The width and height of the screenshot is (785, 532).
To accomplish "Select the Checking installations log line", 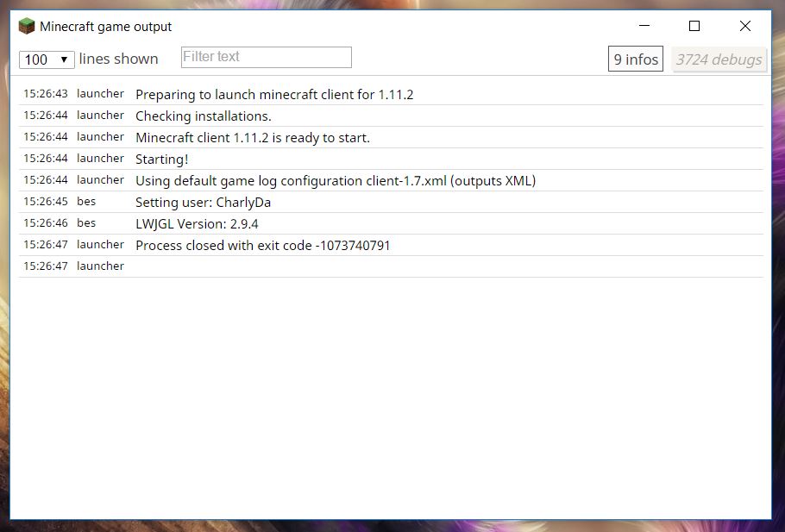I will pyautogui.click(x=391, y=116).
